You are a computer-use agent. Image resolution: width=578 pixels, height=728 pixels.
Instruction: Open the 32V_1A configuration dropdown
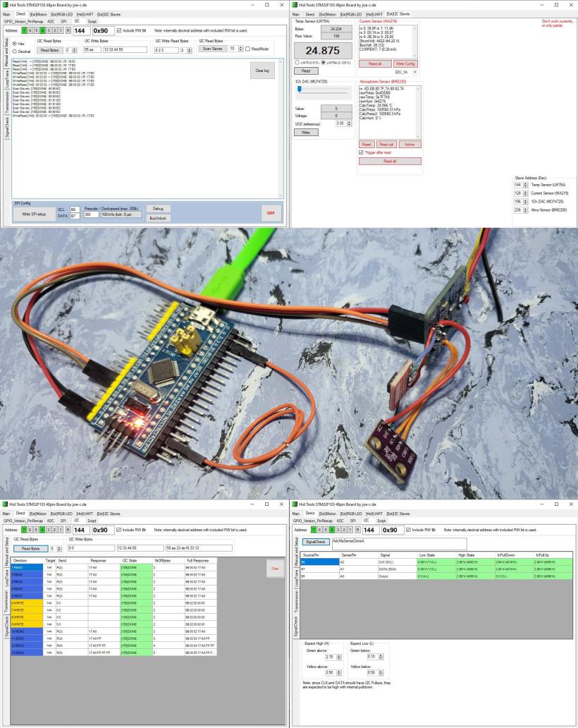[414, 72]
